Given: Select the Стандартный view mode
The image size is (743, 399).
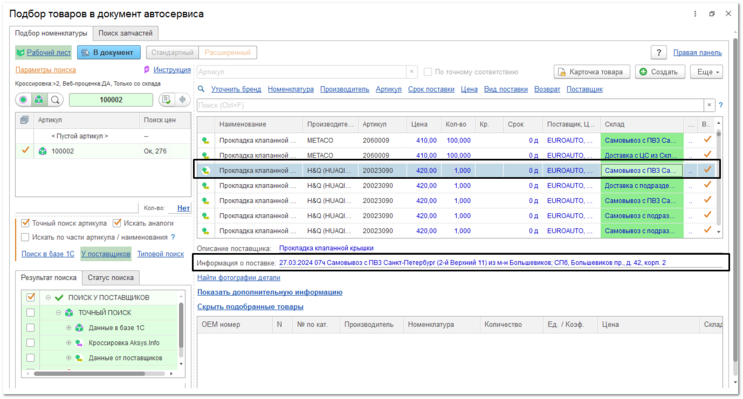Looking at the screenshot, I should click(172, 53).
